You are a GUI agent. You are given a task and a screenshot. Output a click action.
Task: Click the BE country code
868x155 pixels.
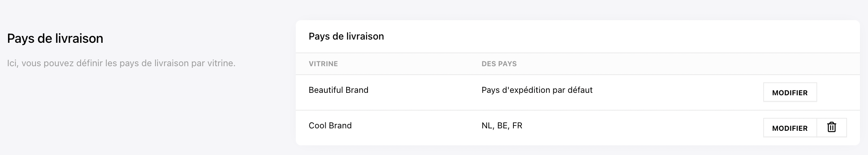503,126
